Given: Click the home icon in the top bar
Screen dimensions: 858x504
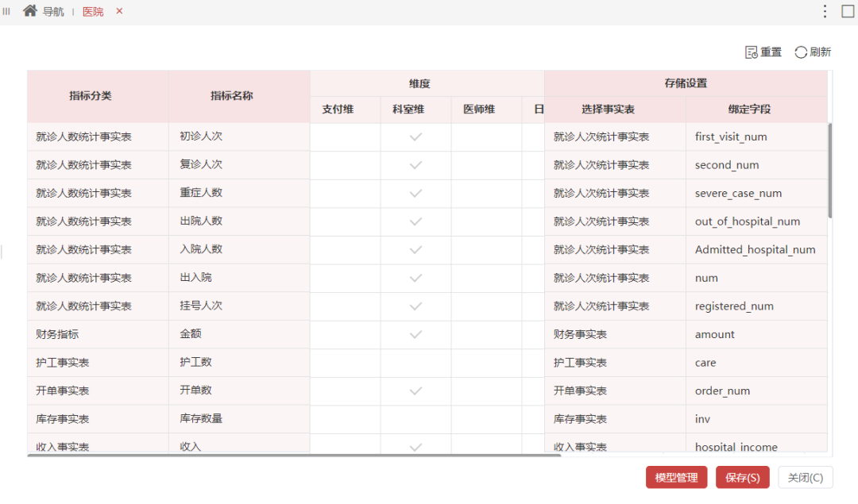Looking at the screenshot, I should click(30, 11).
